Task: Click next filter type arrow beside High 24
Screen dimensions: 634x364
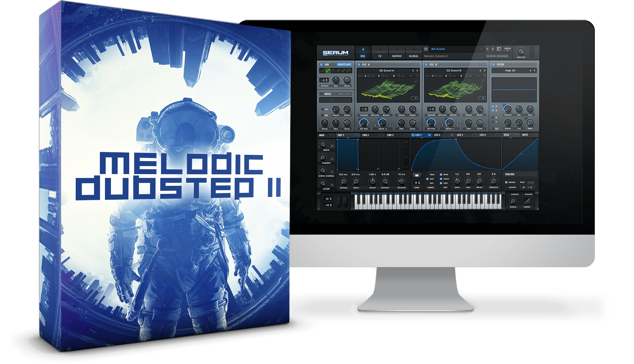Action: tap(535, 71)
